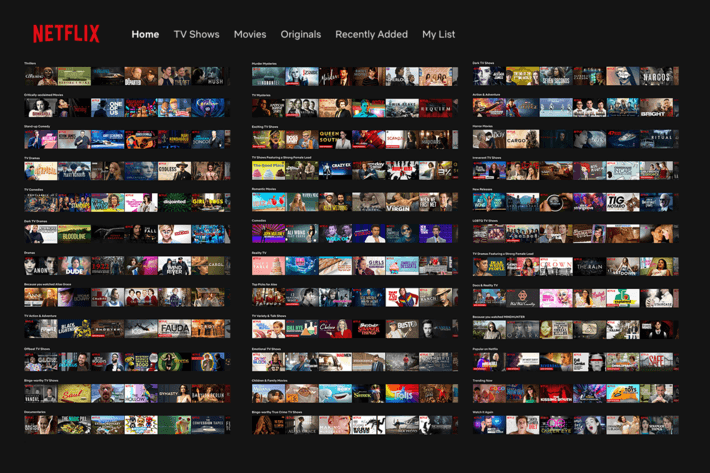Image resolution: width=710 pixels, height=473 pixels.
Task: Select Beyond Stranger Things thumbnail
Action: coord(369,329)
